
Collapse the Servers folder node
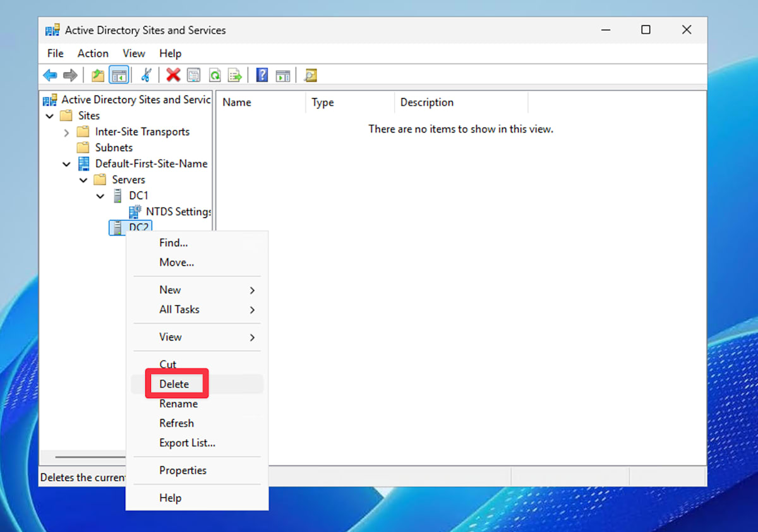coord(83,180)
